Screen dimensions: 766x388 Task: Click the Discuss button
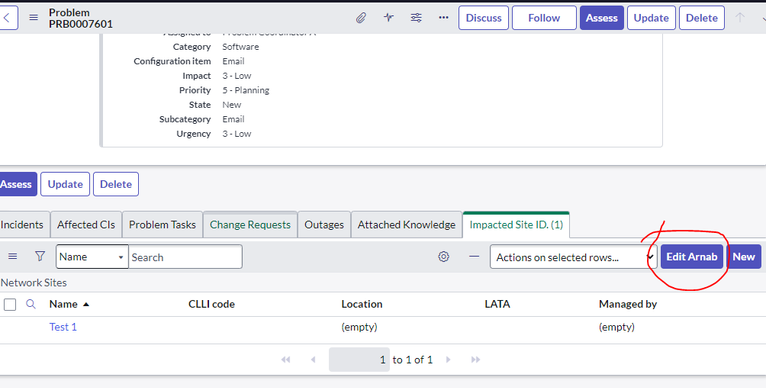click(x=484, y=18)
